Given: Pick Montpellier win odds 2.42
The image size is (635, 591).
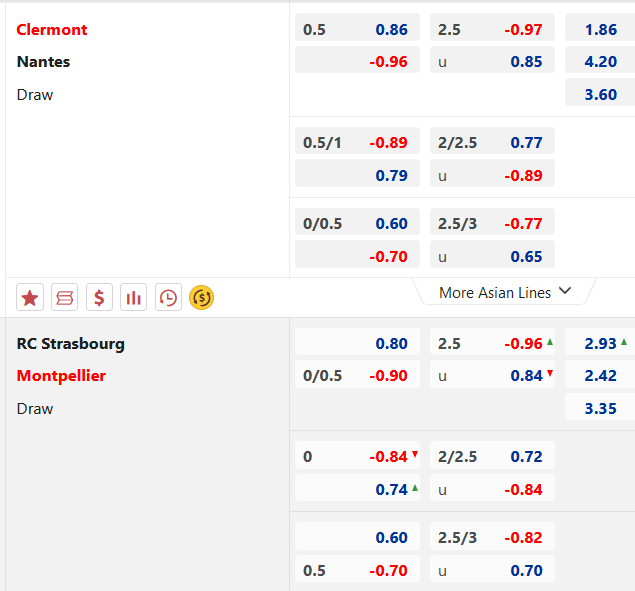Looking at the screenshot, I should (600, 374).
